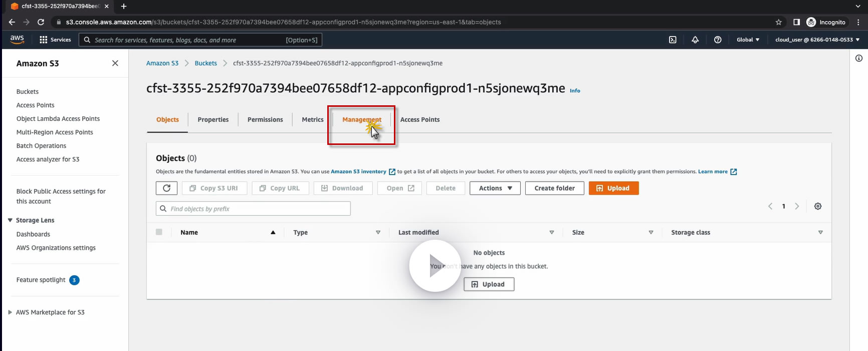Click the browser address bar URL
Image resolution: width=868 pixels, height=351 pixels.
pyautogui.click(x=283, y=22)
